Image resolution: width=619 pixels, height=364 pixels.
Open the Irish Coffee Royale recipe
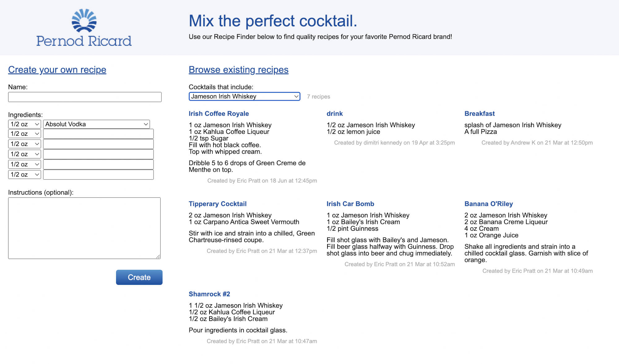pyautogui.click(x=219, y=114)
